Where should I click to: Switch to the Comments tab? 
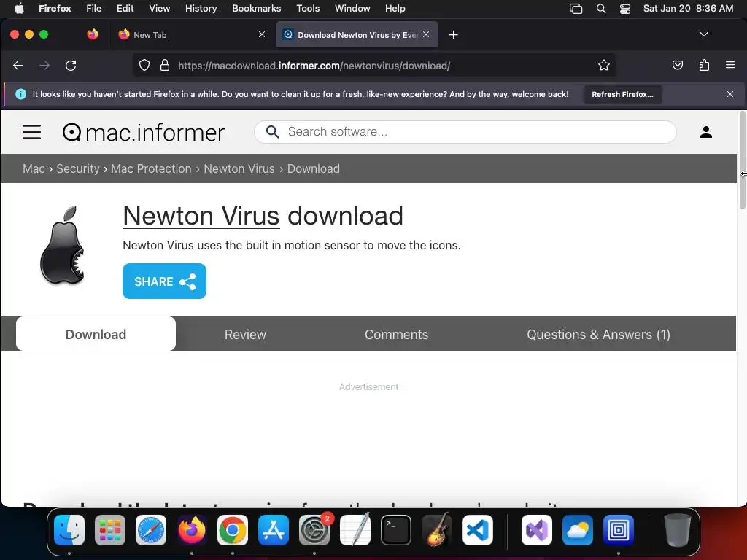[x=396, y=334]
